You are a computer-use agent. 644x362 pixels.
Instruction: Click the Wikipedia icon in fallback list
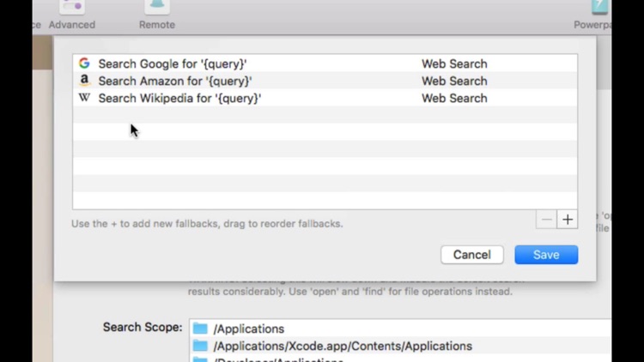tap(84, 98)
